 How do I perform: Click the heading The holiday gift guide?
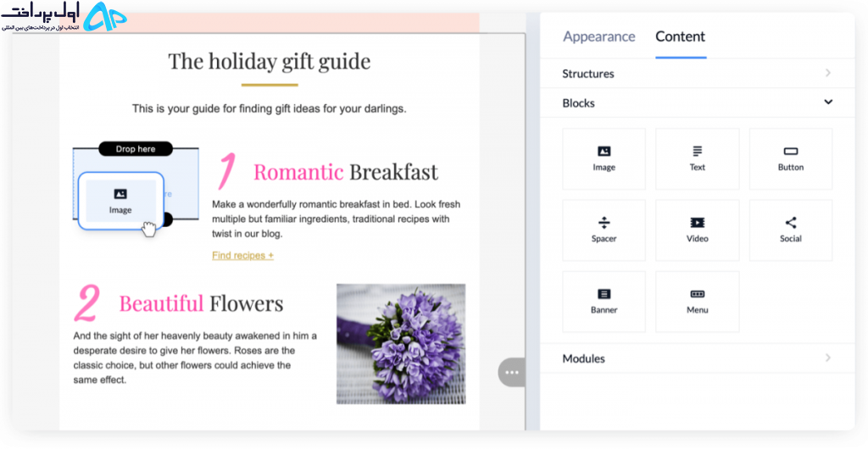(270, 61)
